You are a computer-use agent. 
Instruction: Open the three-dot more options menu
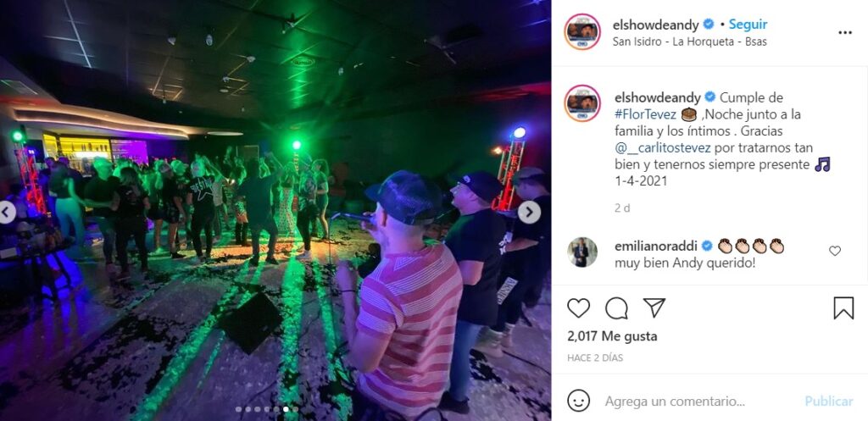[845, 33]
